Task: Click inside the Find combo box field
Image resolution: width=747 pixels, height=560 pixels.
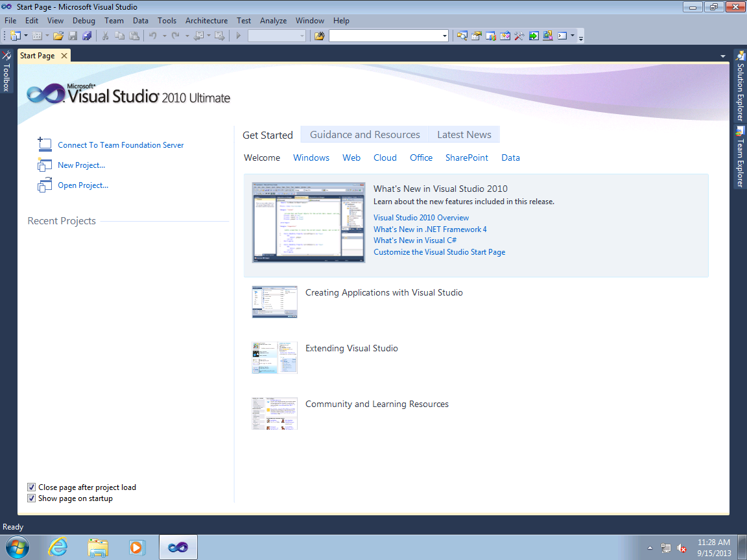Action: click(385, 36)
